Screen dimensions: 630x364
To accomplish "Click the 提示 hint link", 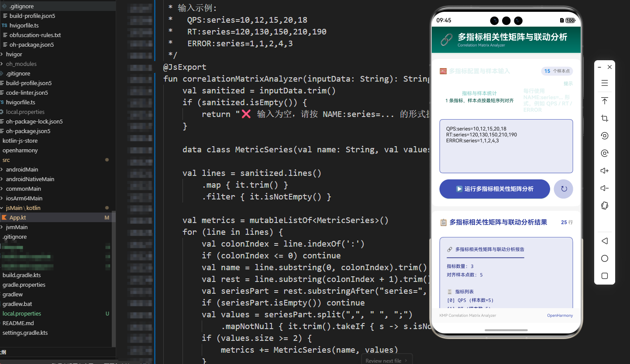I will 568,83.
